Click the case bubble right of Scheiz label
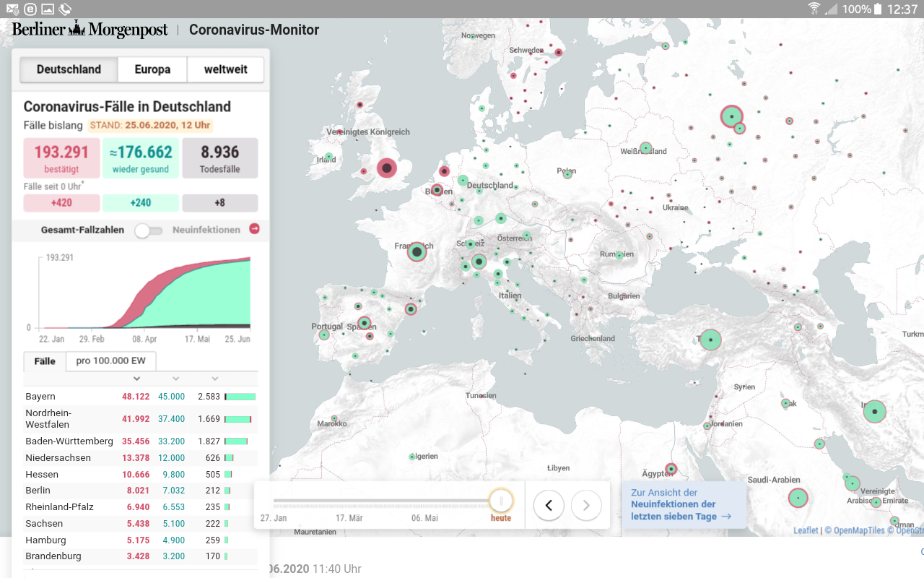Screen dimensions: 924x578 click(471, 244)
